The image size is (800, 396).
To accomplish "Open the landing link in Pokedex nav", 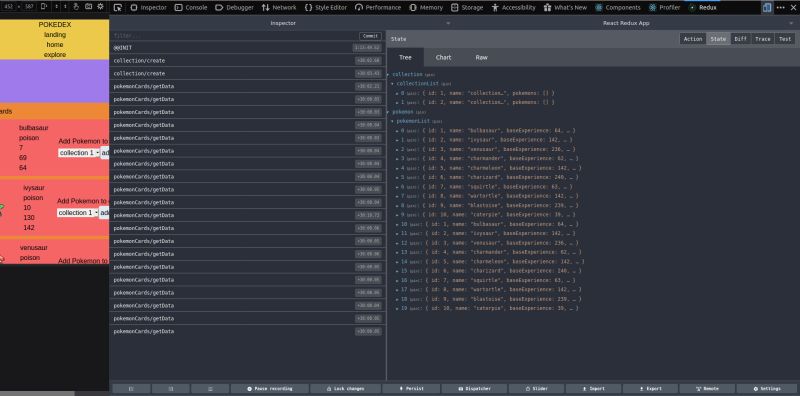I will 55,35.
